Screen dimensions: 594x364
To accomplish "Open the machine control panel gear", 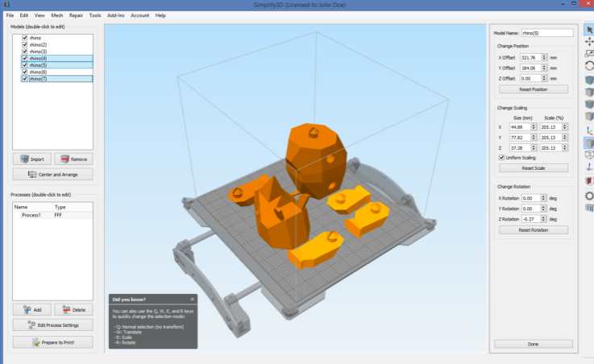I will (x=589, y=196).
